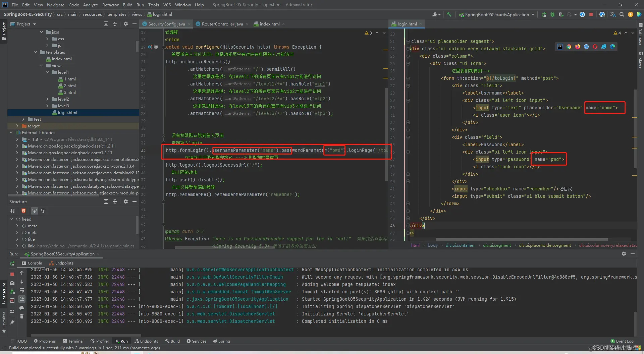Screen dimensions: 644x354
Task: Open login.html in Internet Explorer
Action: (x=604, y=47)
